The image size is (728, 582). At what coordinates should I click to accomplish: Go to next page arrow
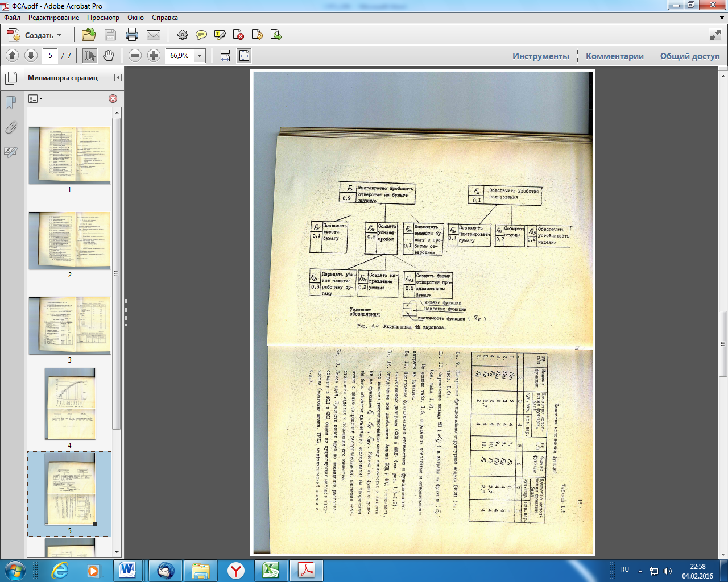(31, 56)
